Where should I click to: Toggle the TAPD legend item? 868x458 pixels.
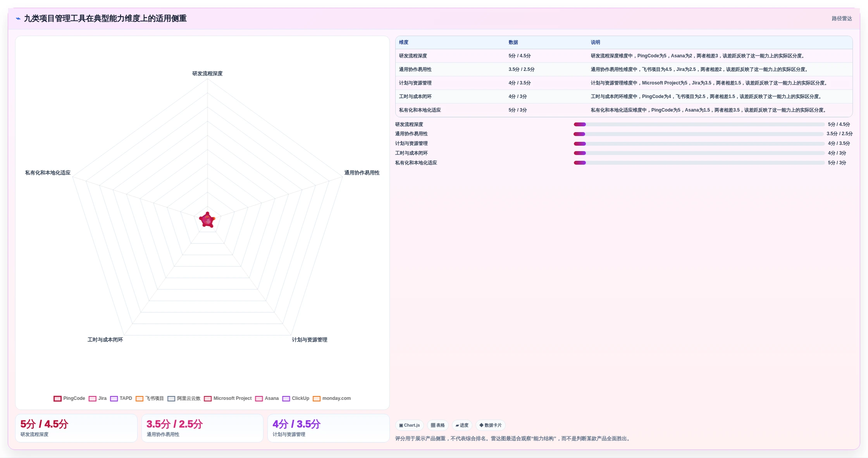click(121, 398)
